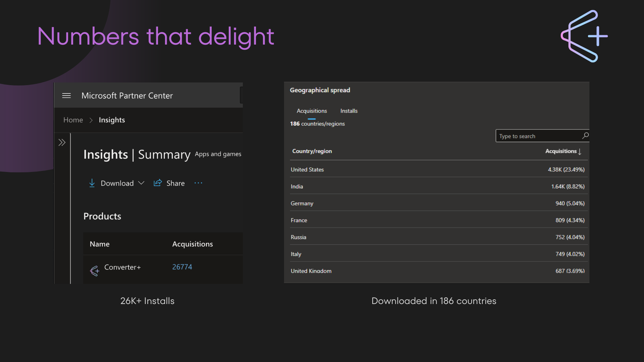This screenshot has width=644, height=362.
Task: Click the 26774 acquisitions link
Action: tap(182, 267)
